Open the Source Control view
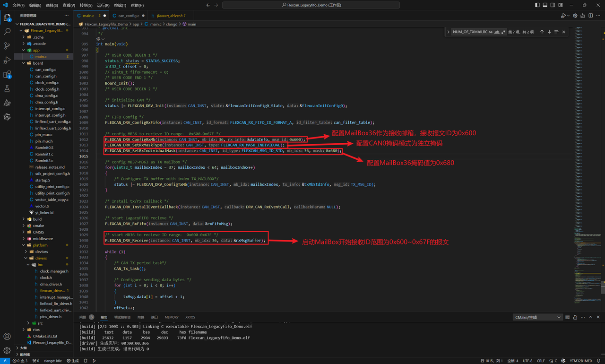The image size is (605, 364). tap(7, 46)
